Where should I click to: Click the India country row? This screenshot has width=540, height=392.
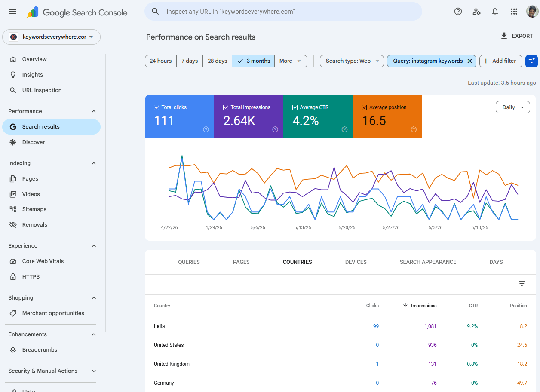(341, 326)
